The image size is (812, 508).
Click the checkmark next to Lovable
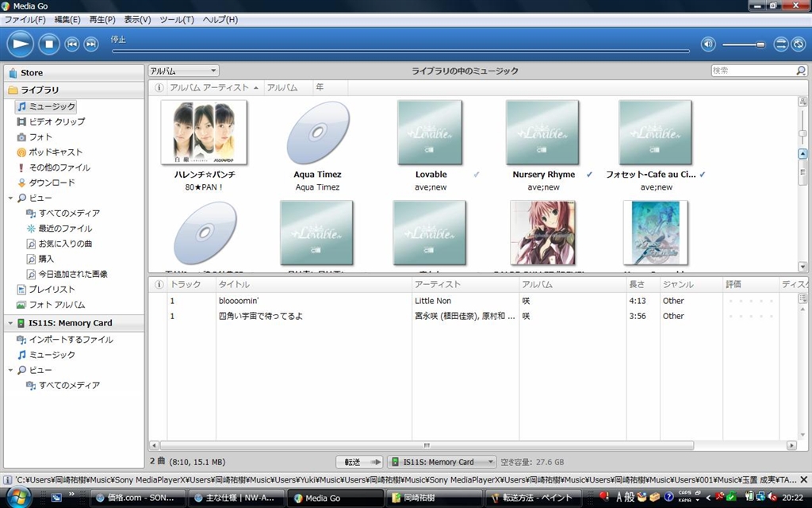pos(477,175)
